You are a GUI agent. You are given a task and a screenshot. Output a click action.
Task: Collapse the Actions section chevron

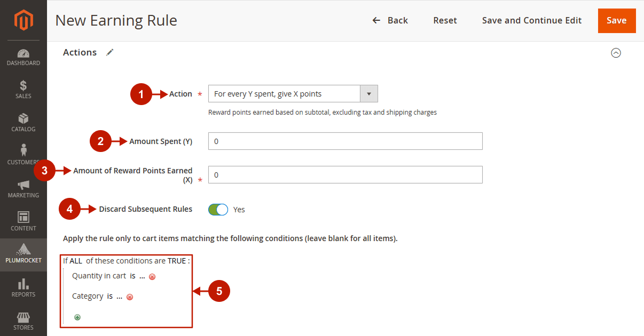point(616,53)
